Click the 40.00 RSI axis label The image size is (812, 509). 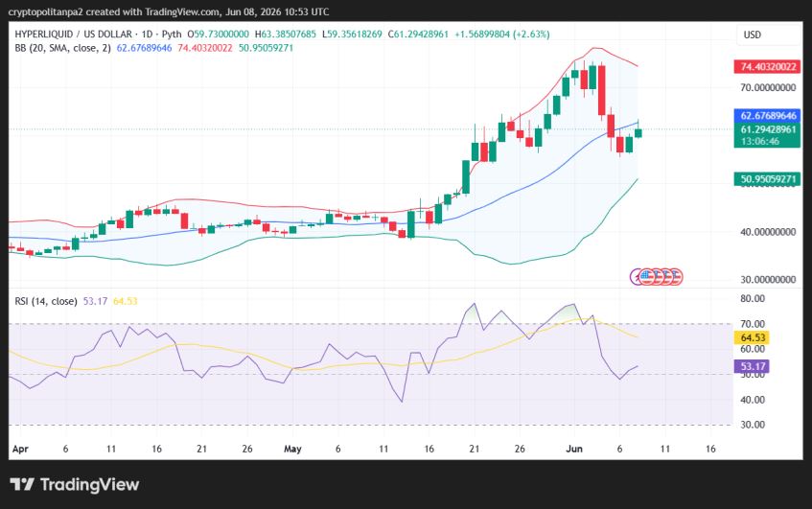click(x=753, y=400)
